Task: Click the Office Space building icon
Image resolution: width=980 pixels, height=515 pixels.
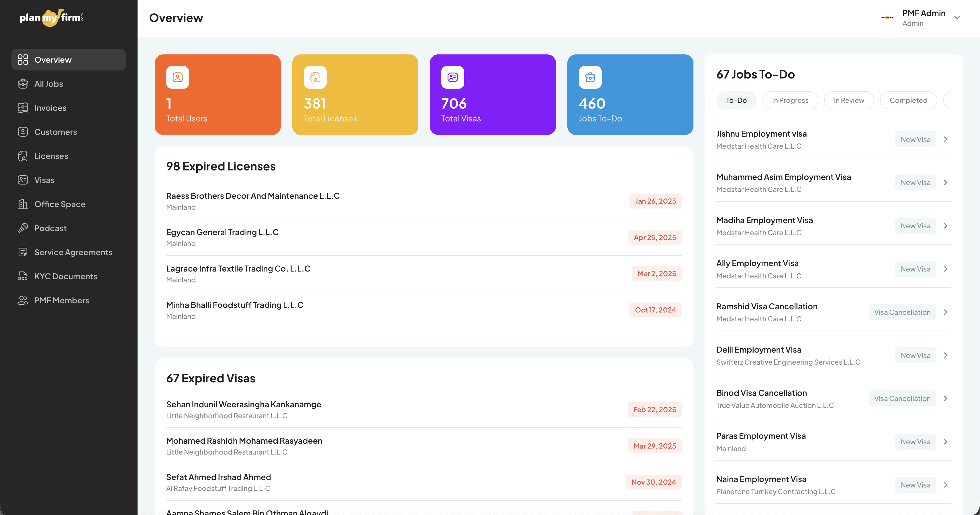Action: [x=23, y=204]
